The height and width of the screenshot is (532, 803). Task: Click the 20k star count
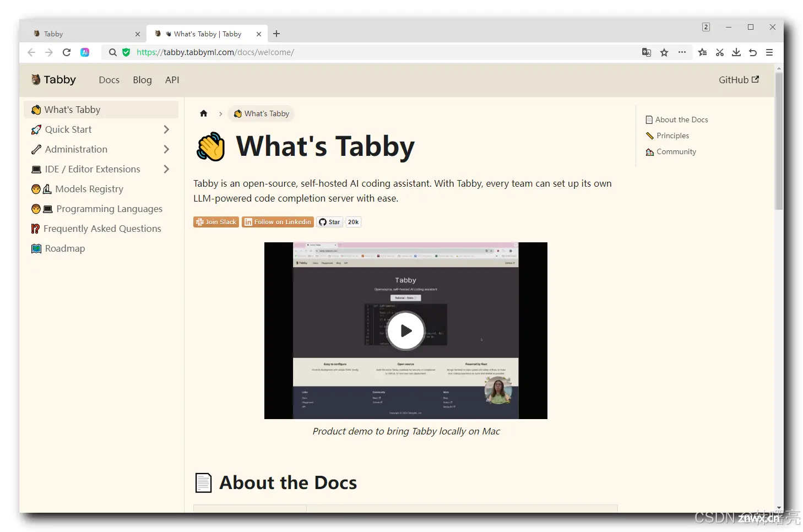[353, 222]
